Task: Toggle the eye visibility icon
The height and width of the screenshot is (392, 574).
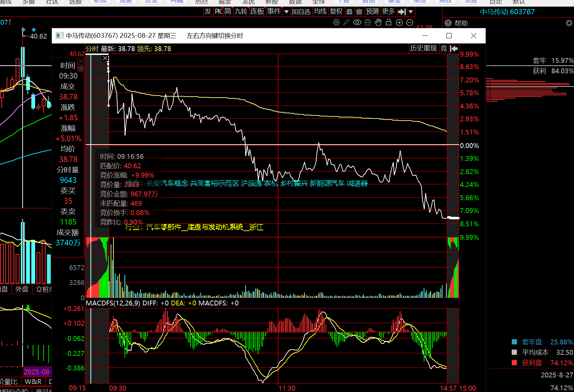Action: point(357,23)
